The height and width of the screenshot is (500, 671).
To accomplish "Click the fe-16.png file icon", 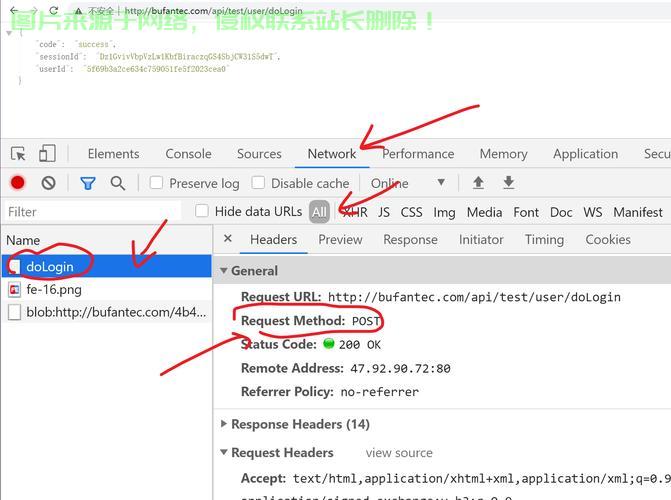I will (x=14, y=290).
